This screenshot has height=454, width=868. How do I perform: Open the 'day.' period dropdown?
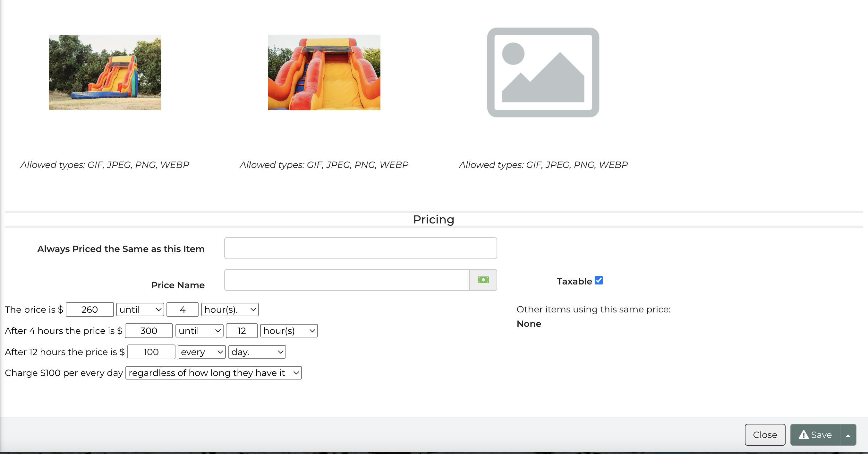pos(257,352)
